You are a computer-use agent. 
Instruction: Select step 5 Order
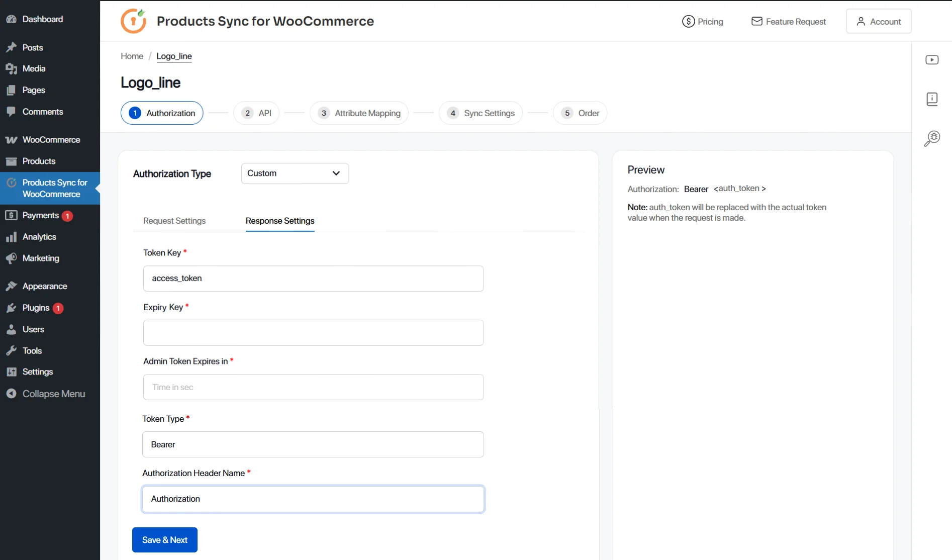pyautogui.click(x=580, y=113)
